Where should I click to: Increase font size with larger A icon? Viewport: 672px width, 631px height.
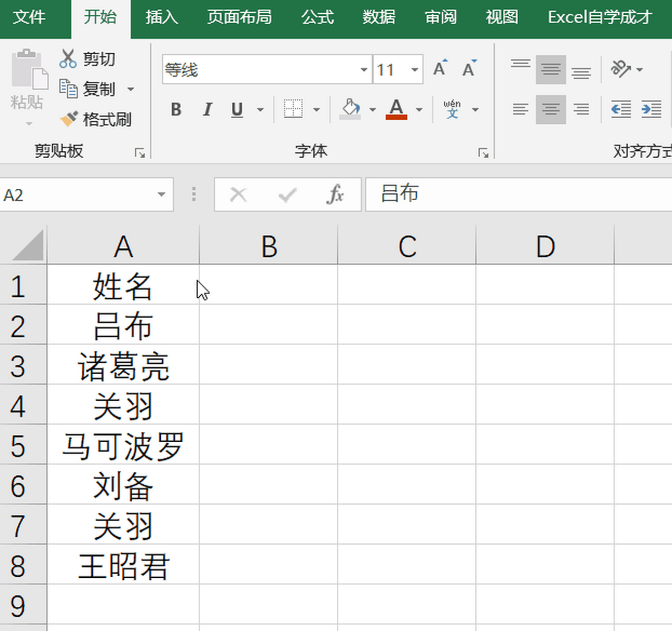click(x=440, y=69)
